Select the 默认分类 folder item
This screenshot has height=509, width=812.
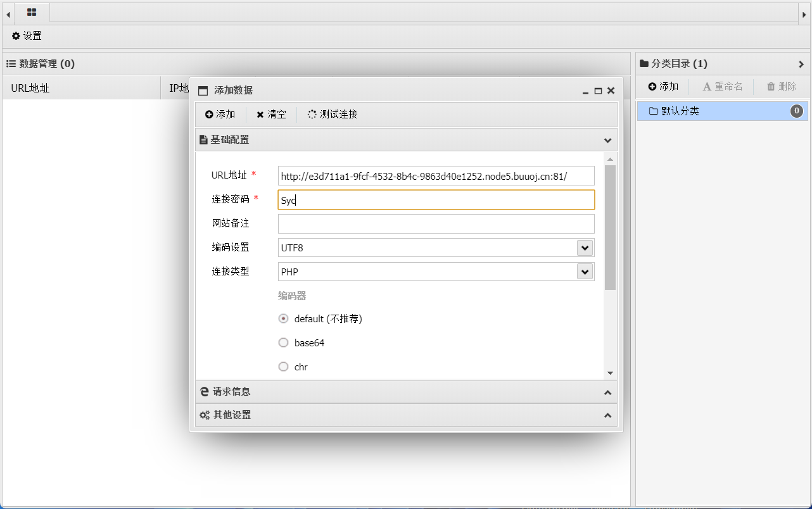pyautogui.click(x=723, y=111)
